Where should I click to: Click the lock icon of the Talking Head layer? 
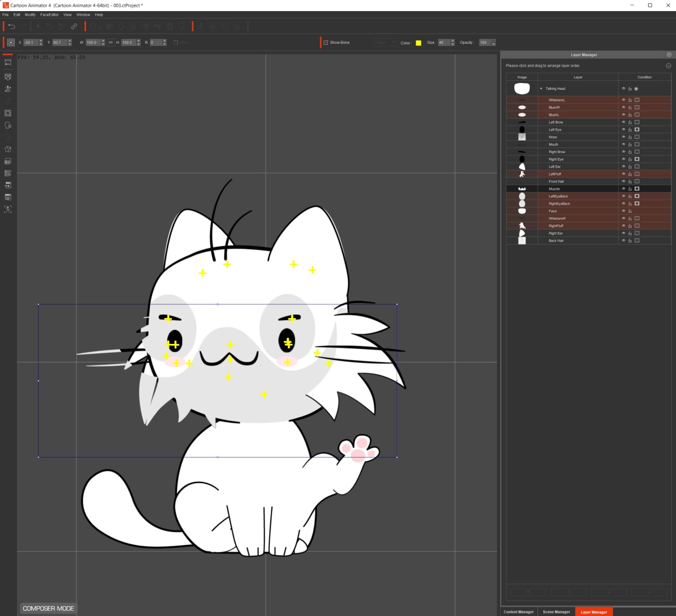(x=630, y=89)
